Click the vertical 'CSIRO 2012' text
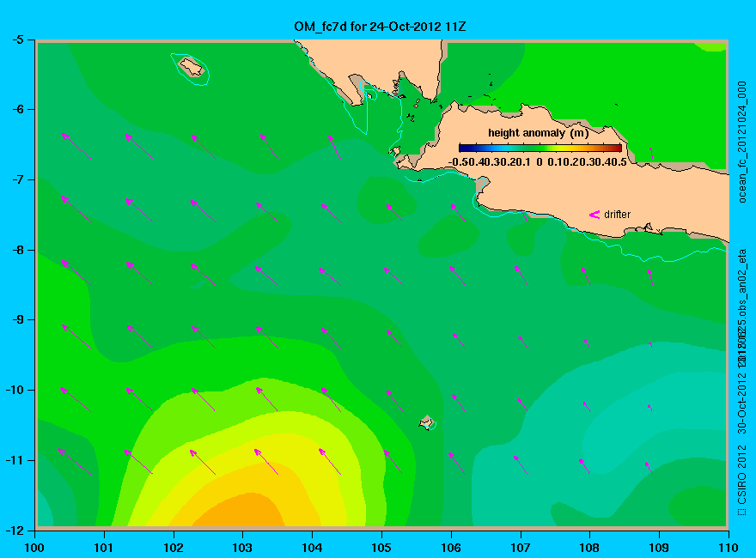This screenshot has height=558, width=756. (x=742, y=475)
